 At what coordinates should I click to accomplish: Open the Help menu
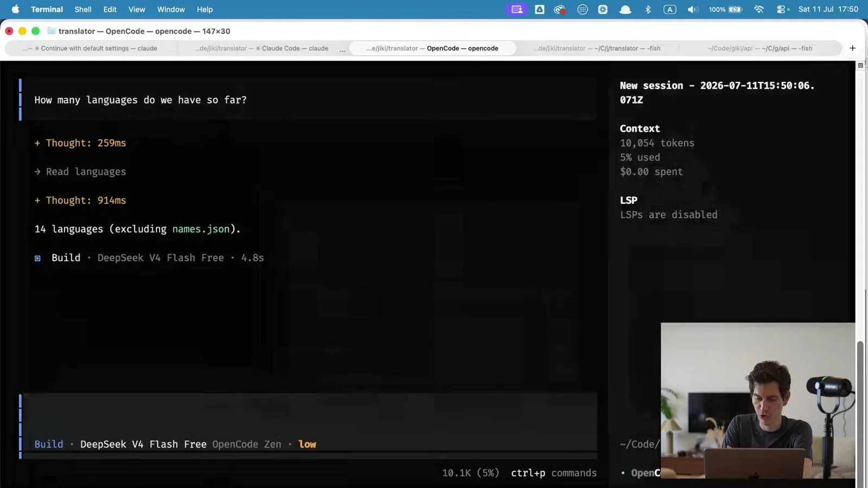[205, 9]
